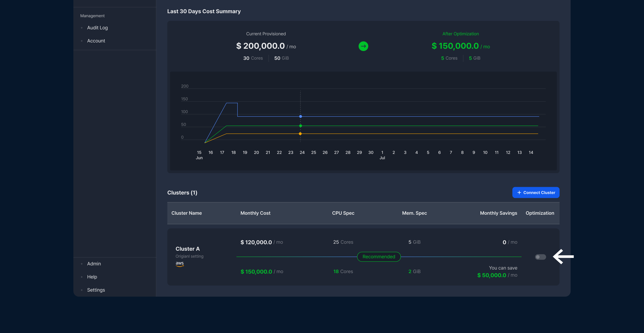This screenshot has width=644, height=333.
Task: Click the orange data point on chart
Action: click(300, 134)
